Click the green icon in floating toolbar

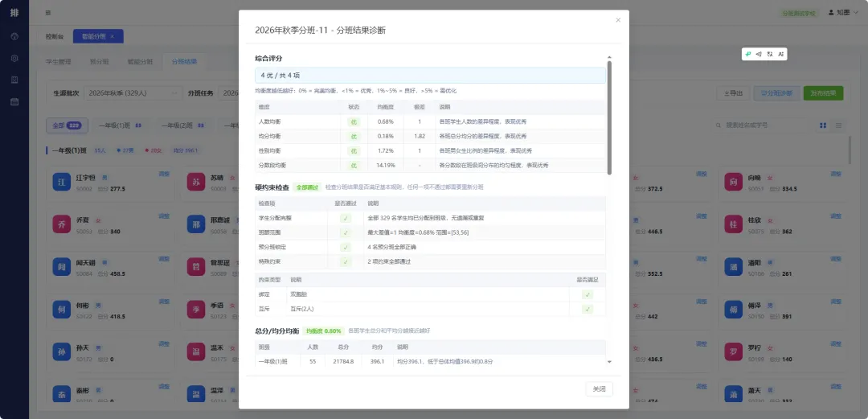[x=748, y=54]
